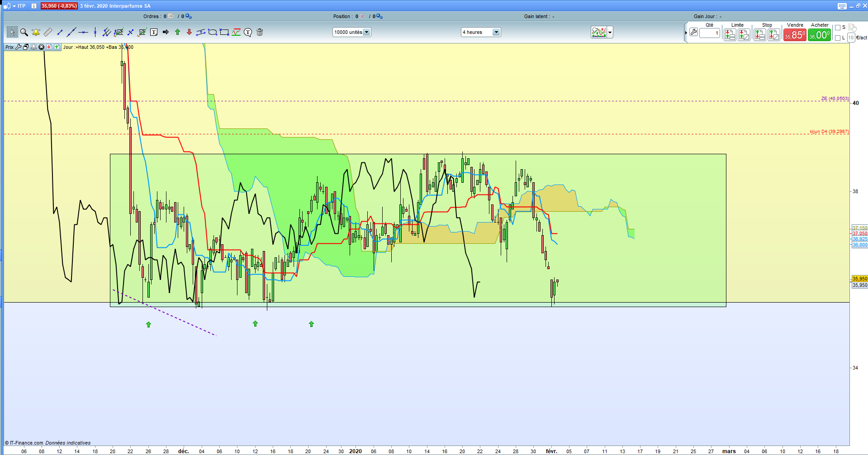Expand the indicators button dropdown arrow
The image size is (868, 455).
(610, 33)
